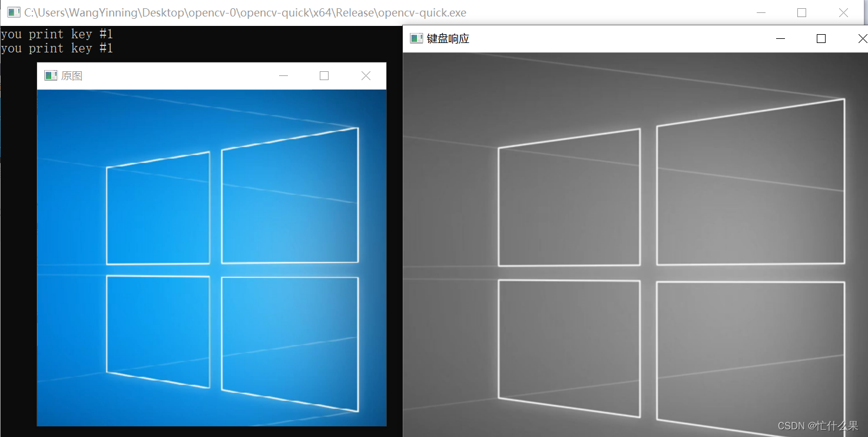The height and width of the screenshot is (437, 868).
Task: Close the 键盘响应 window
Action: click(862, 38)
